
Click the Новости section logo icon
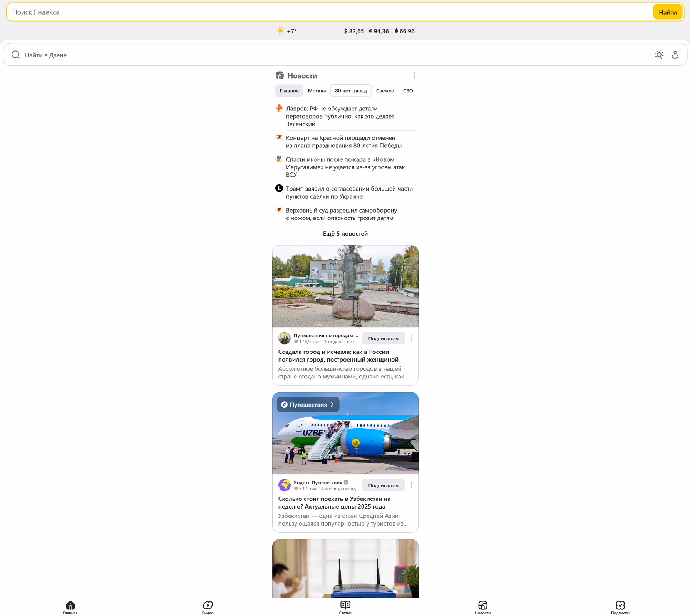(x=280, y=75)
